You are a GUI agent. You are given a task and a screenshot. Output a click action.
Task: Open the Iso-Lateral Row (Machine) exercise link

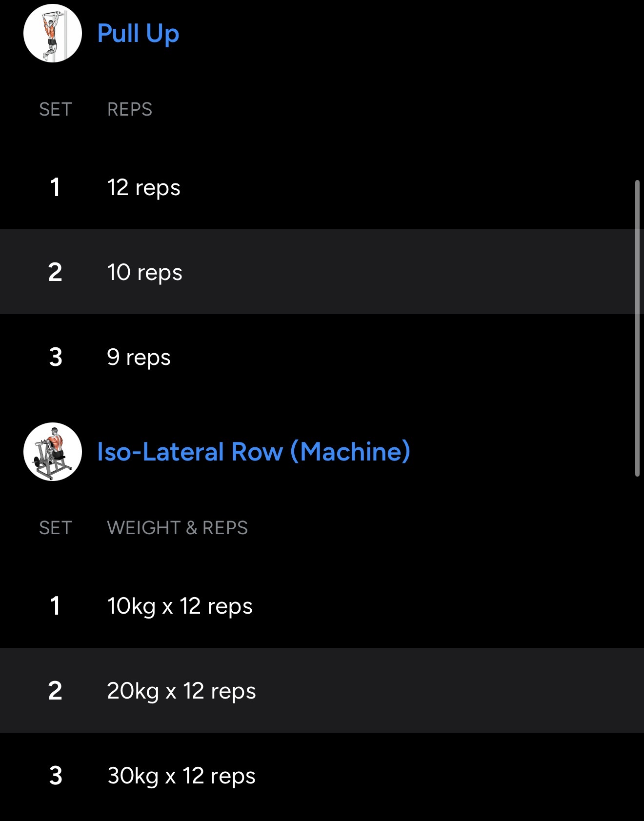click(253, 452)
